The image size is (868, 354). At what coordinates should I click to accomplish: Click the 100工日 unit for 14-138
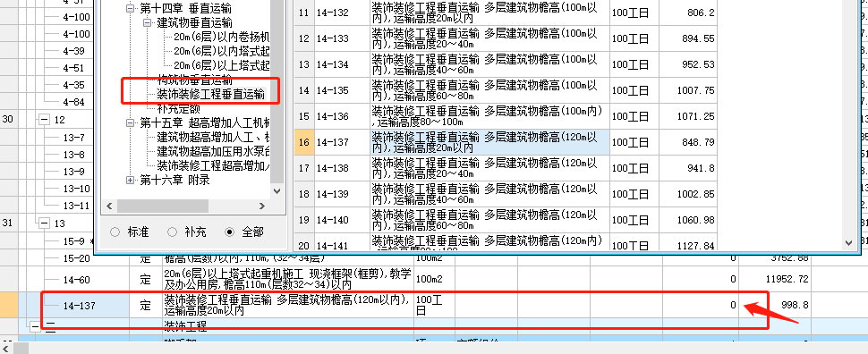coord(634,169)
